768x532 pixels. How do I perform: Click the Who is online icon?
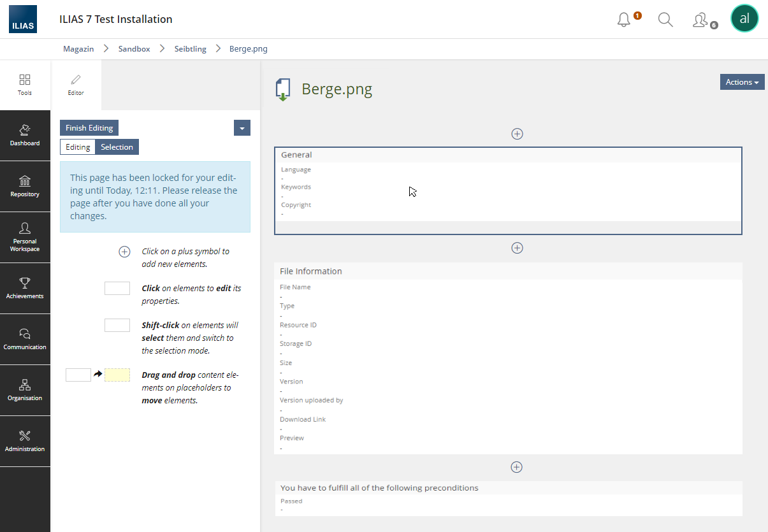(x=700, y=20)
